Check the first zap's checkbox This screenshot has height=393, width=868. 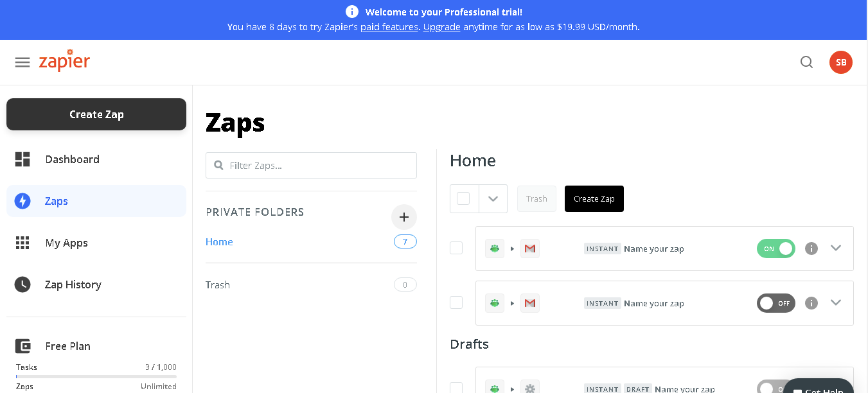pos(456,248)
